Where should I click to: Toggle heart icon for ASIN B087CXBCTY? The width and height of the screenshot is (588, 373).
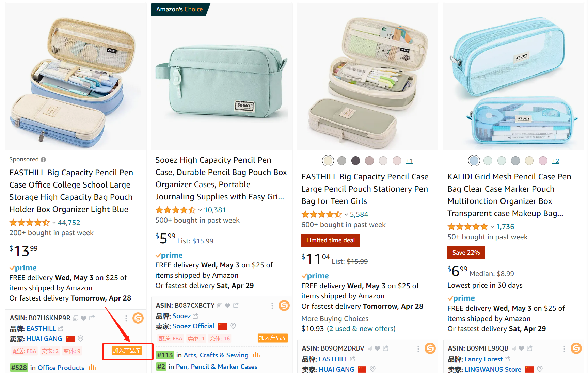pos(227,305)
